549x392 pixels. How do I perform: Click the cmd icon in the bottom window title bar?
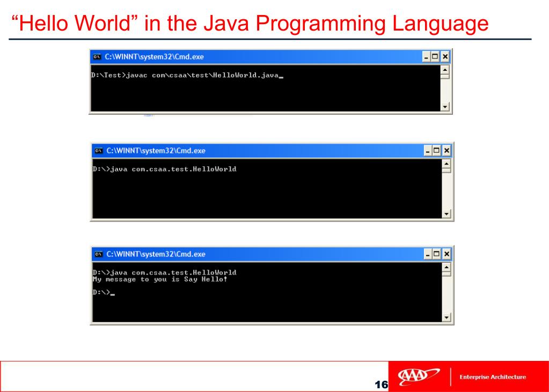pyautogui.click(x=98, y=254)
